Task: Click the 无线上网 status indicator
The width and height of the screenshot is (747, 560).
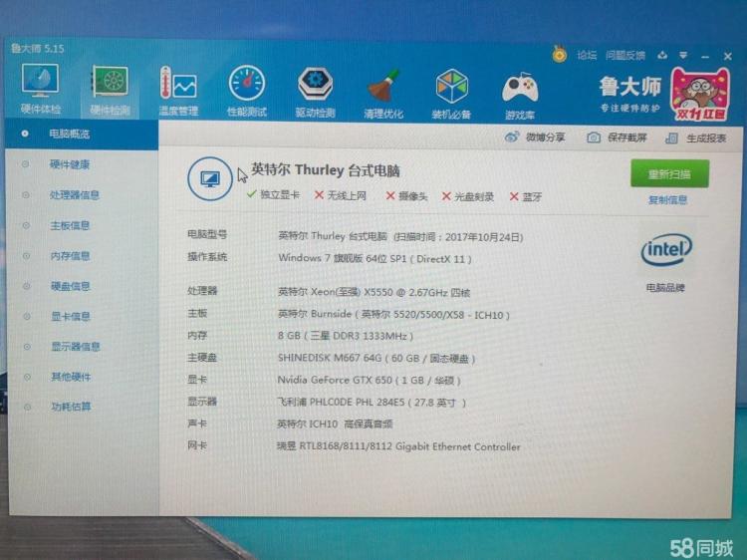Action: (x=341, y=195)
